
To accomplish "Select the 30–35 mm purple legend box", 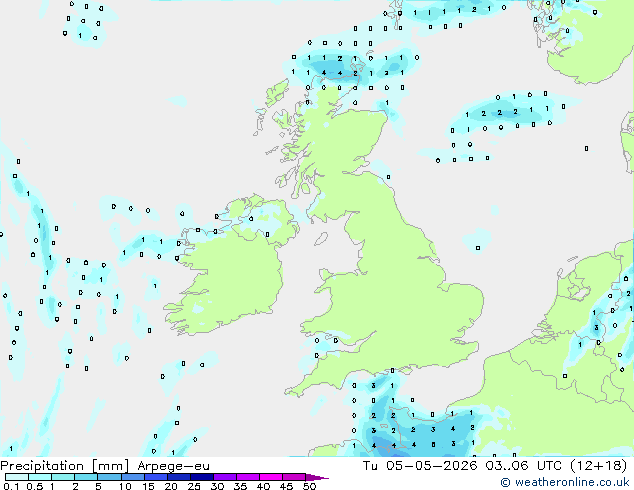I will coord(225,477).
